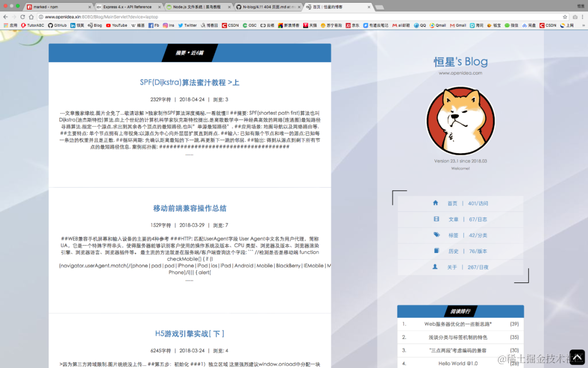Click the back-to-top arrow button
Screen dimensions: 588x368
[577, 357]
